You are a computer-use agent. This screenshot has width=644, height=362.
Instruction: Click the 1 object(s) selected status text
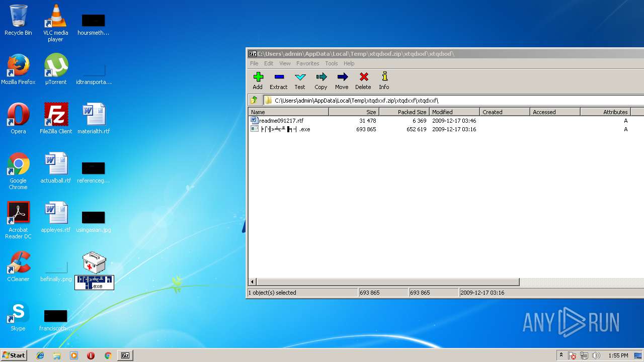point(272,293)
